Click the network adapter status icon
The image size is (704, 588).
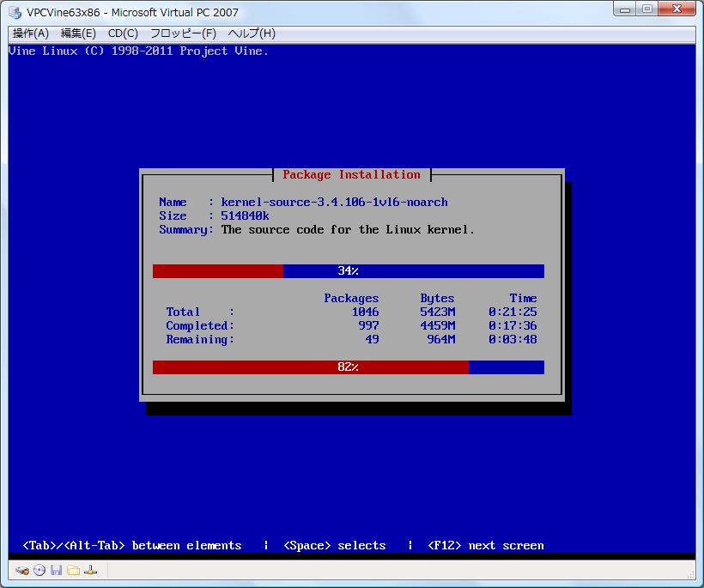tap(90, 571)
